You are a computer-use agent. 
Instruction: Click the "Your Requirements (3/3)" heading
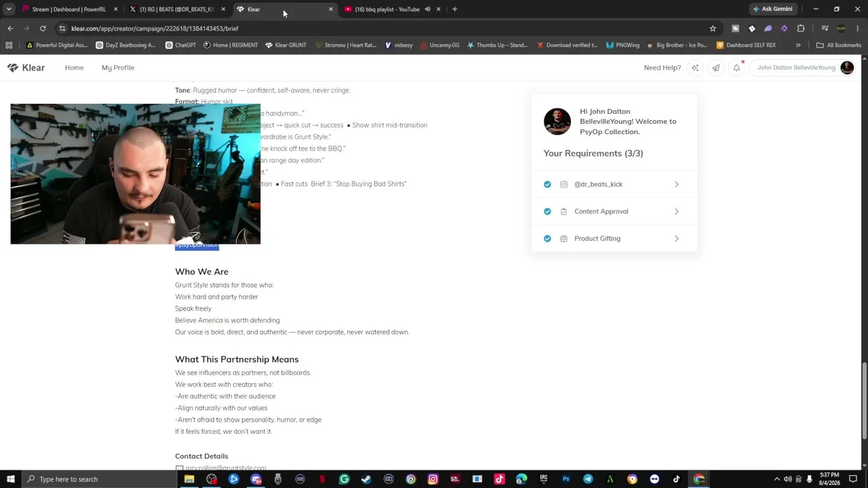pyautogui.click(x=593, y=153)
